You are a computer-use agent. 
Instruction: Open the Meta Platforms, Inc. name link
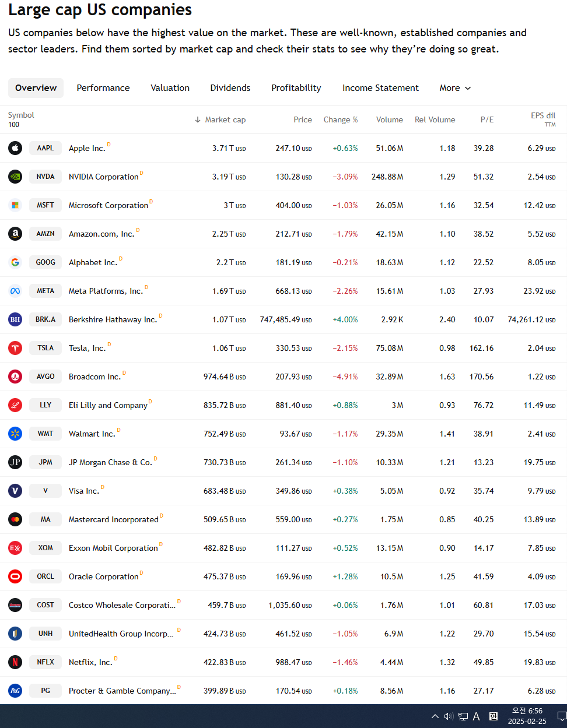point(106,291)
